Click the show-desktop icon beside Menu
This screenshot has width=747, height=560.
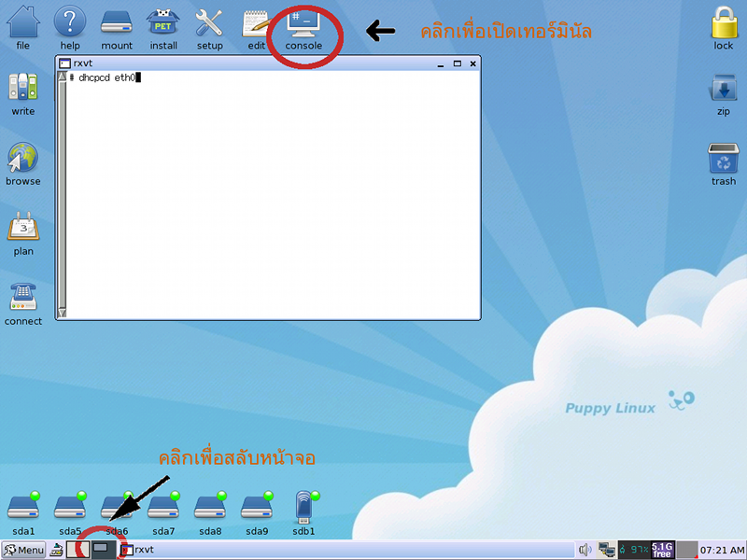coord(57,550)
